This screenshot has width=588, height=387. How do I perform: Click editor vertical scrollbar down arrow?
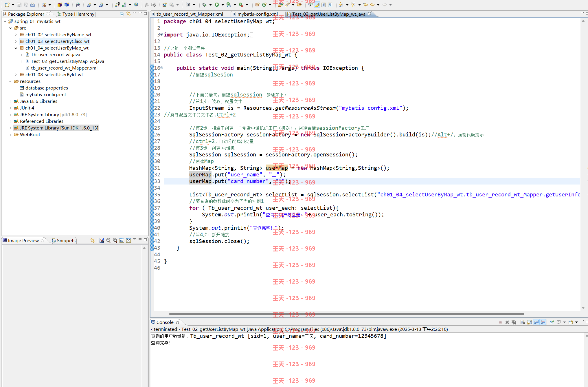pos(583,308)
